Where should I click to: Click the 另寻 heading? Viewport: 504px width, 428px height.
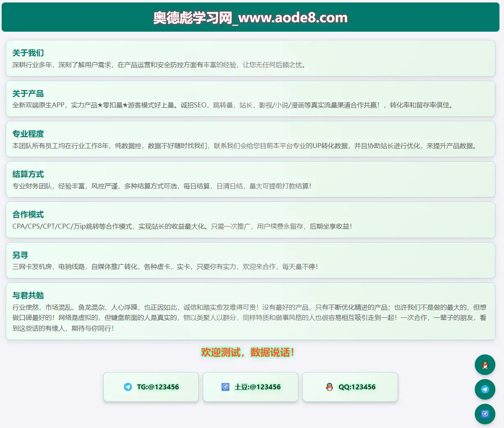tap(20, 255)
